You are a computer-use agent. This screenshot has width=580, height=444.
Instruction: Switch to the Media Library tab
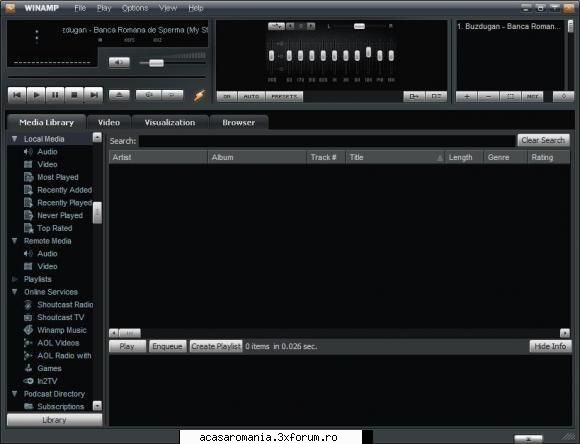click(x=47, y=122)
